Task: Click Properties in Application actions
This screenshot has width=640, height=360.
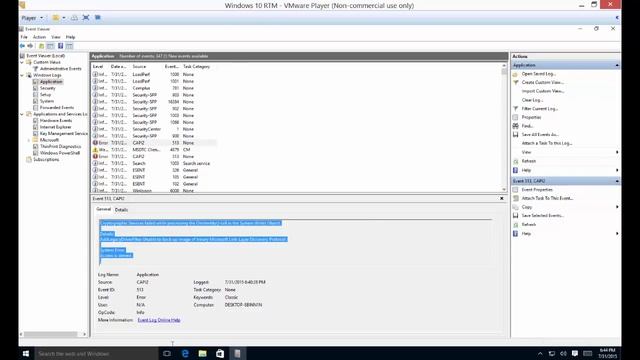Action: (x=531, y=117)
